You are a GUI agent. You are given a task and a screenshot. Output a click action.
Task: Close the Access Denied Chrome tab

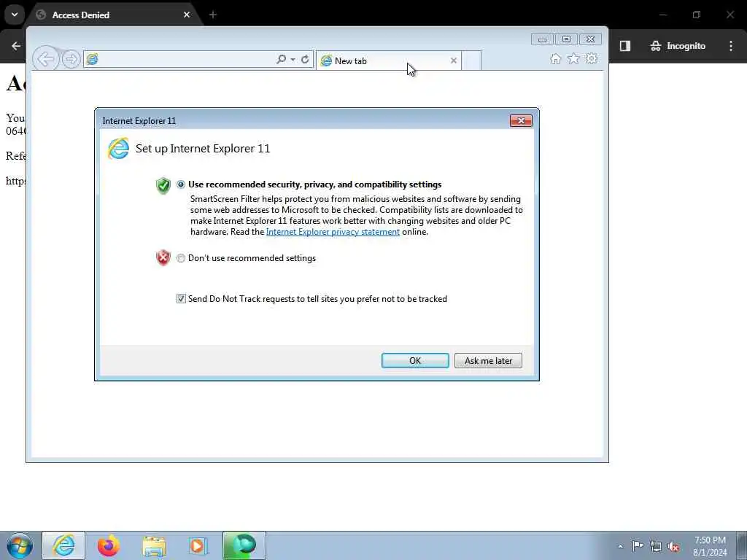(187, 15)
